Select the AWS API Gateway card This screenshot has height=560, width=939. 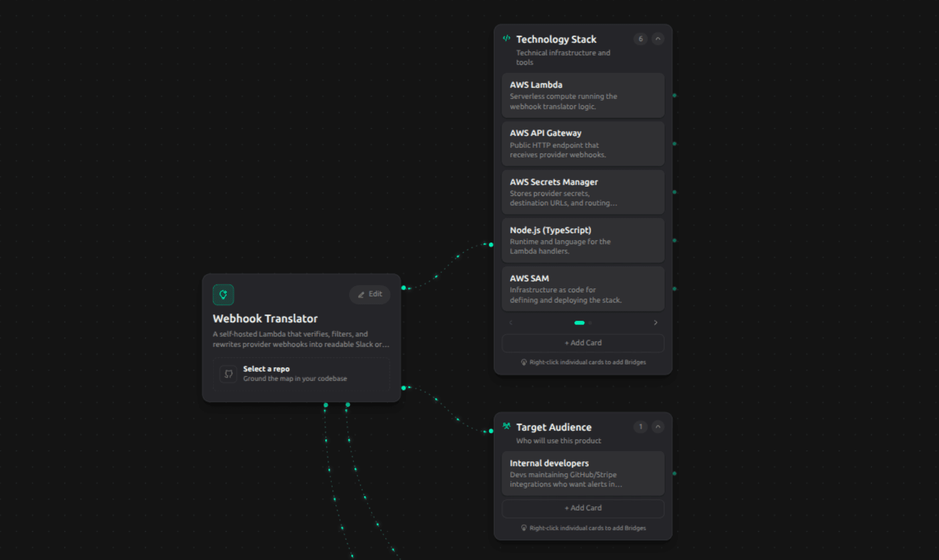click(x=583, y=144)
